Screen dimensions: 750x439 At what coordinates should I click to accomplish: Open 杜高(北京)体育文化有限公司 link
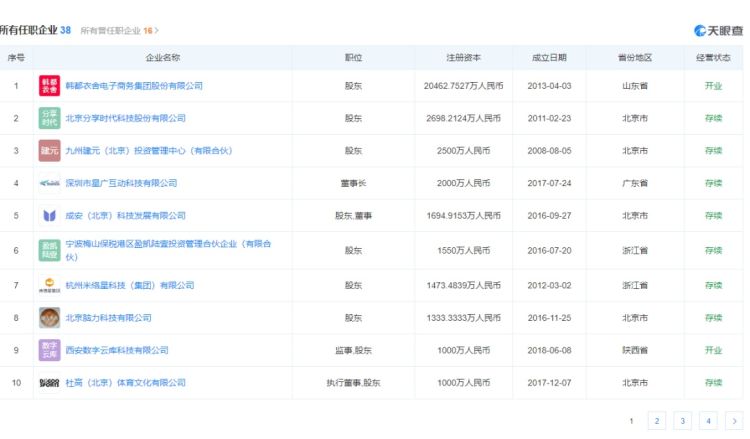125,383
